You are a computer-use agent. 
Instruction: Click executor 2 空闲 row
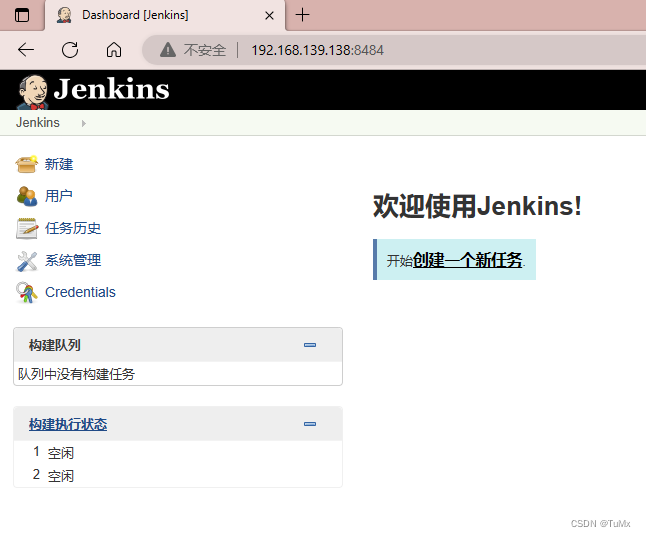point(178,475)
